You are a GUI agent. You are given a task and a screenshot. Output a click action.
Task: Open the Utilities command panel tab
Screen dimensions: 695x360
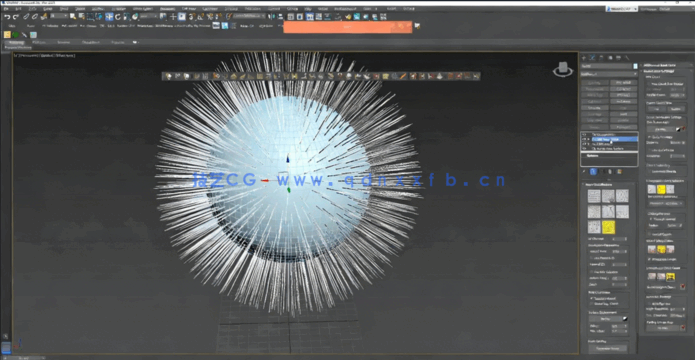pyautogui.click(x=627, y=58)
